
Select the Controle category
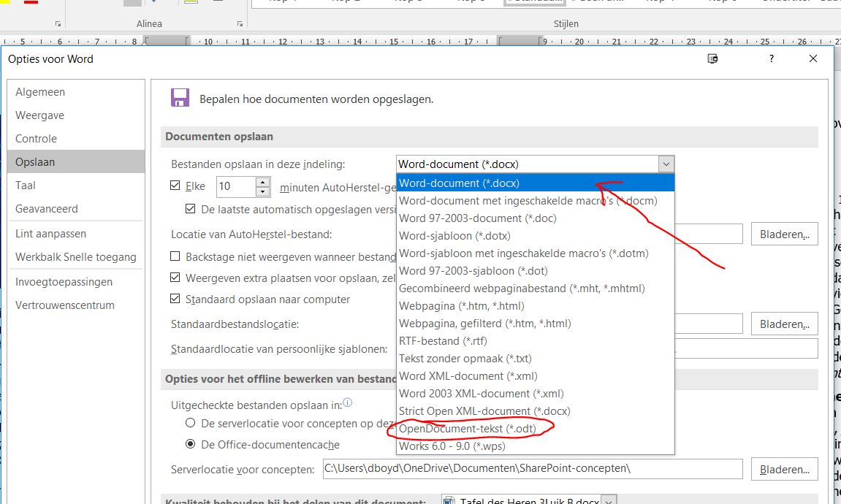(x=76, y=138)
